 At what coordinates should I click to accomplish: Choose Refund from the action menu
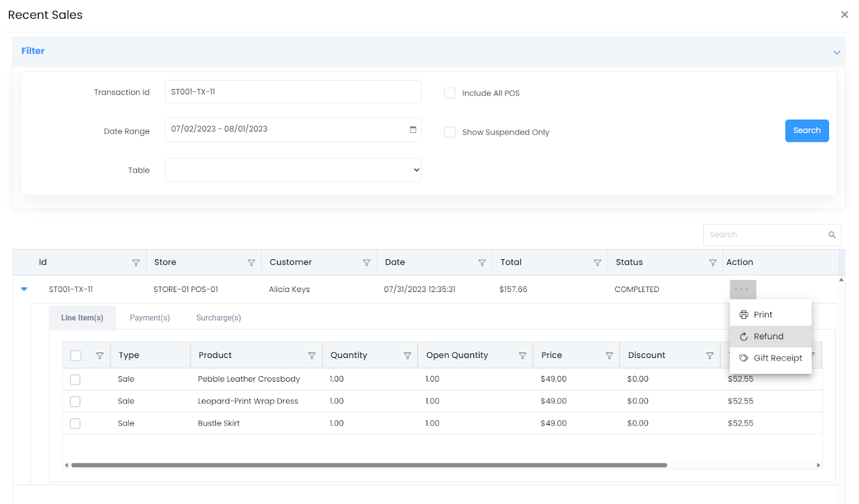[768, 337]
